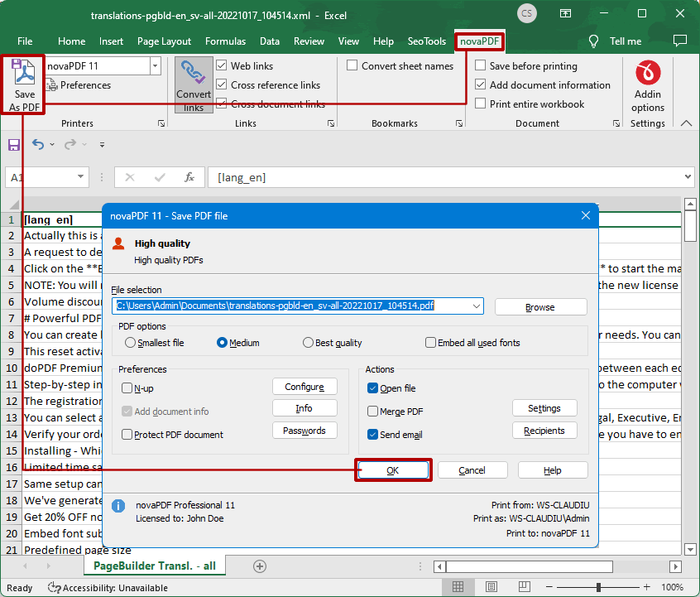
Task: Add a new sheet with plus icon
Action: coord(260,566)
